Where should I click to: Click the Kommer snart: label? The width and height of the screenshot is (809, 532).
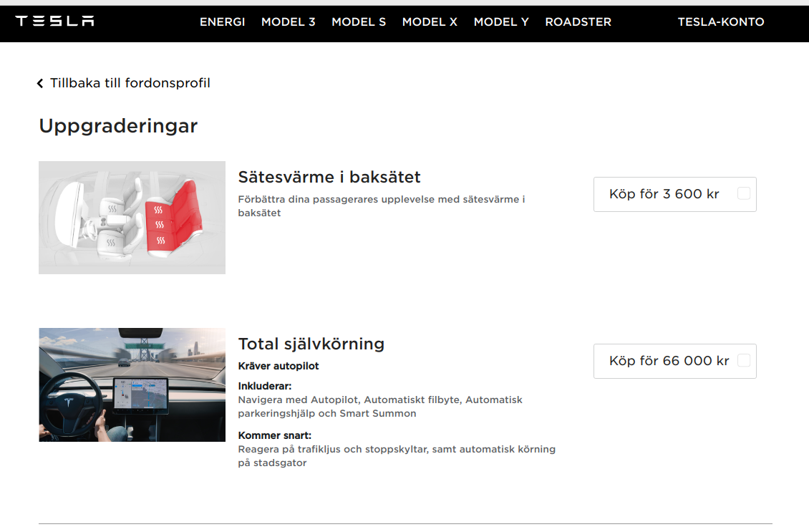(274, 435)
